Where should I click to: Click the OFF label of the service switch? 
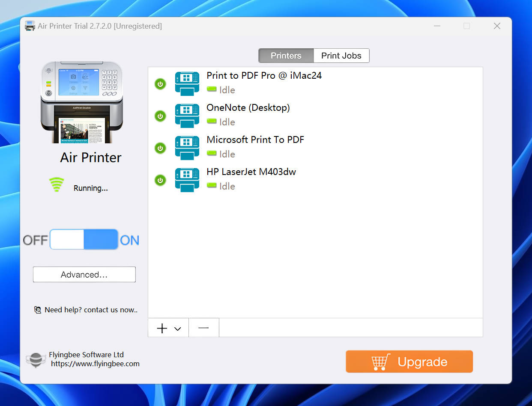coord(35,240)
